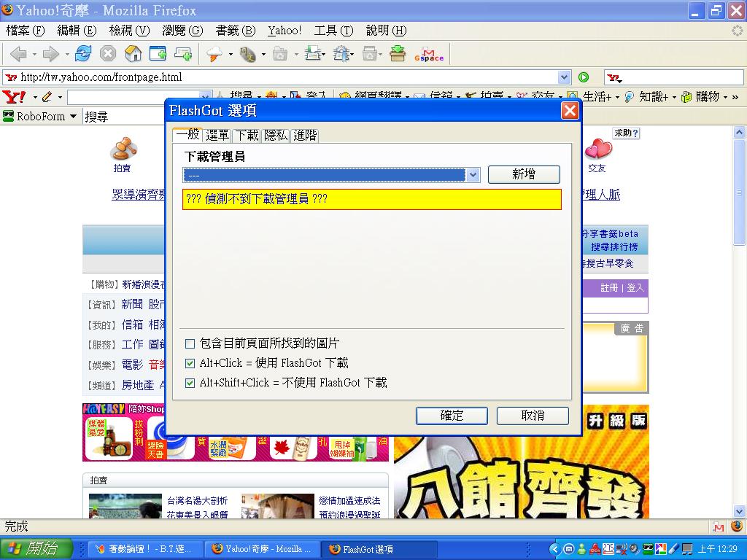This screenshot has height=560, width=747.
Task: Open the 工具 (T) menu
Action: pos(333,31)
